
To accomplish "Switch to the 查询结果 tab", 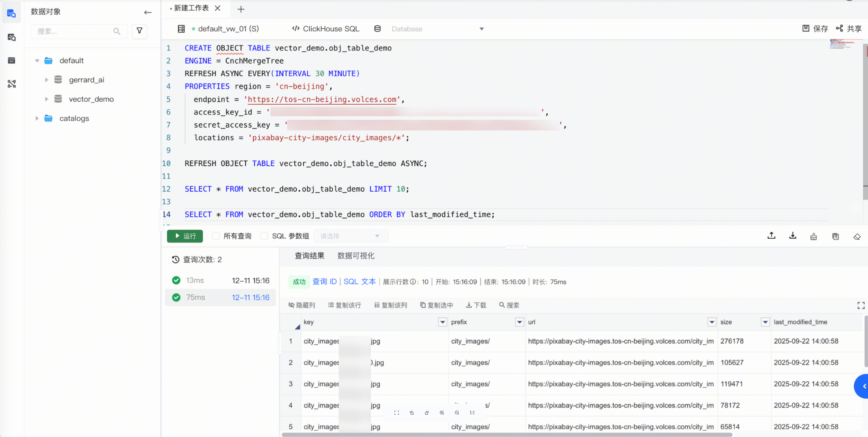I will pyautogui.click(x=309, y=256).
